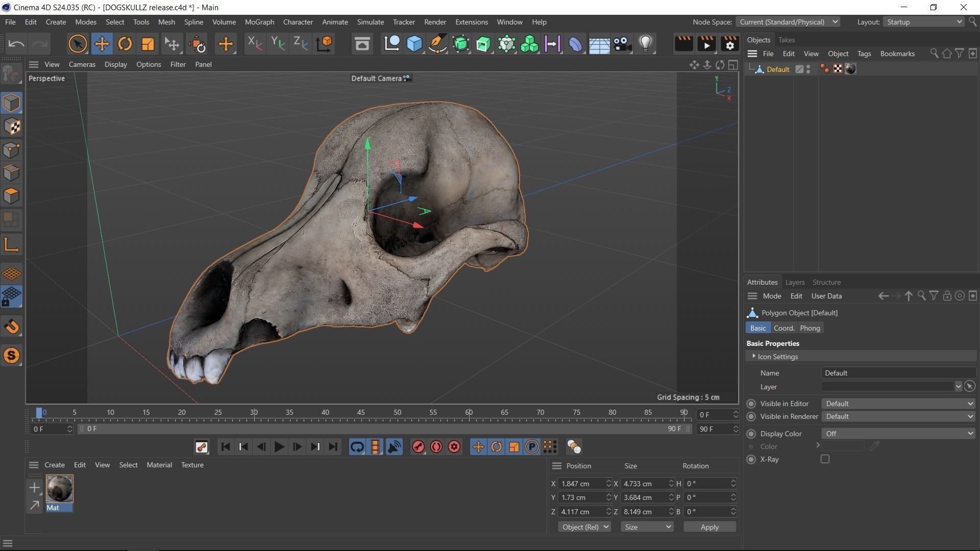
Task: Open attribute User Data menu
Action: coord(826,296)
